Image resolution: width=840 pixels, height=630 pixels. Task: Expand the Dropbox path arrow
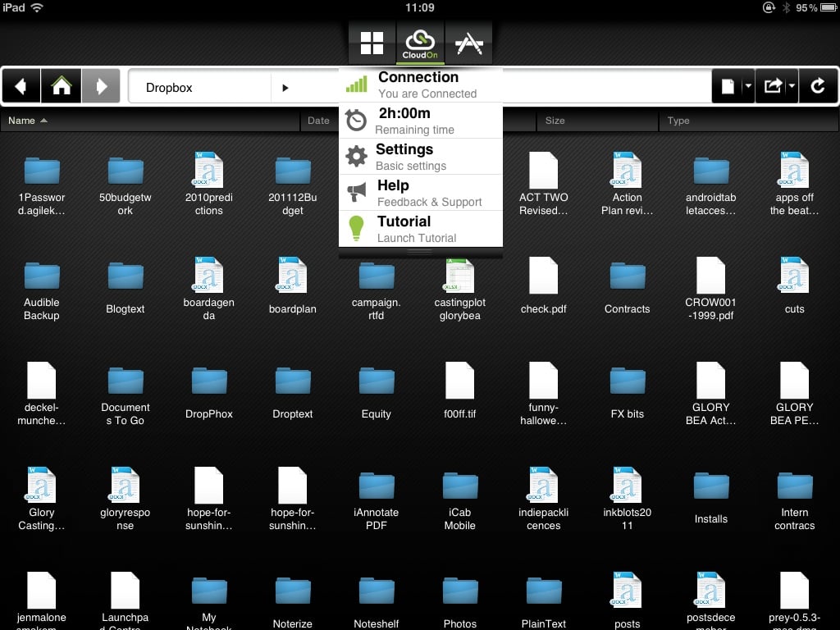[285, 87]
